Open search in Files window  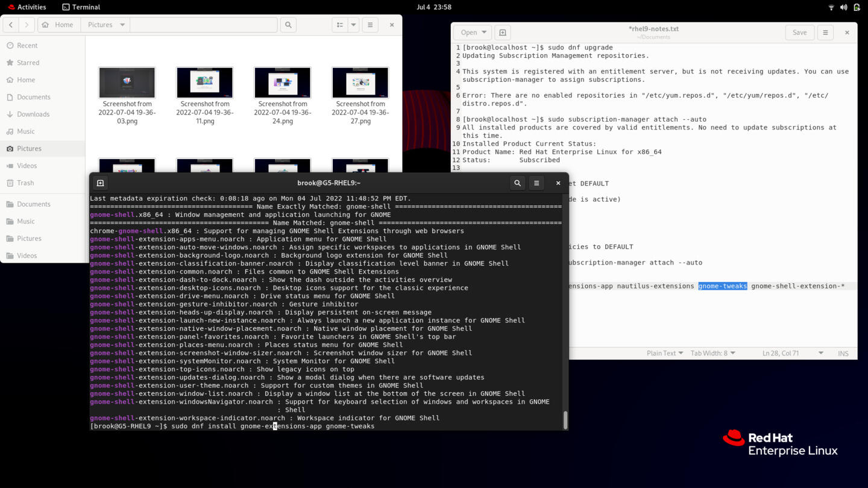coord(288,25)
